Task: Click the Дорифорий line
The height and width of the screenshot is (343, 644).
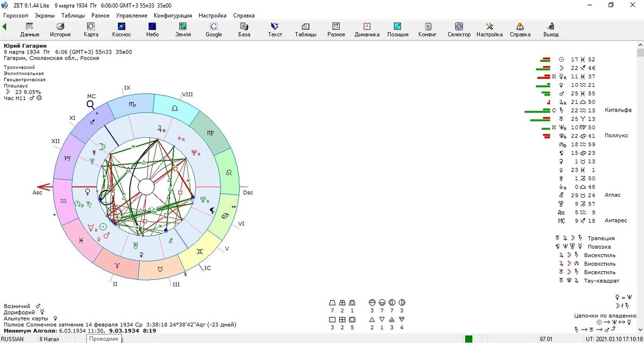Action: click(x=24, y=312)
